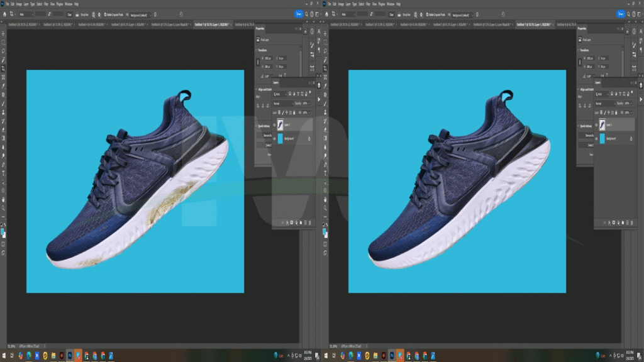Open the Filter menu in the left window
Viewport: 644px width, 362px height.
click(x=46, y=4)
